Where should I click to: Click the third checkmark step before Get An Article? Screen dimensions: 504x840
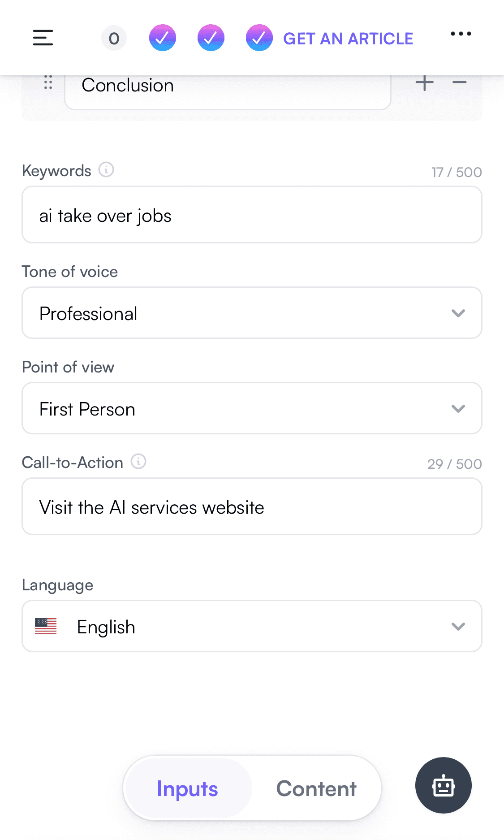259,38
